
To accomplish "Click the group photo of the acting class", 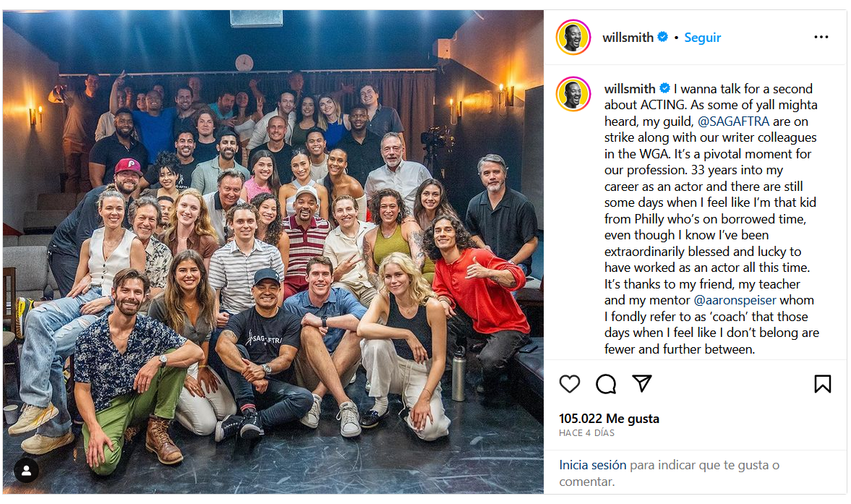I will 273,252.
